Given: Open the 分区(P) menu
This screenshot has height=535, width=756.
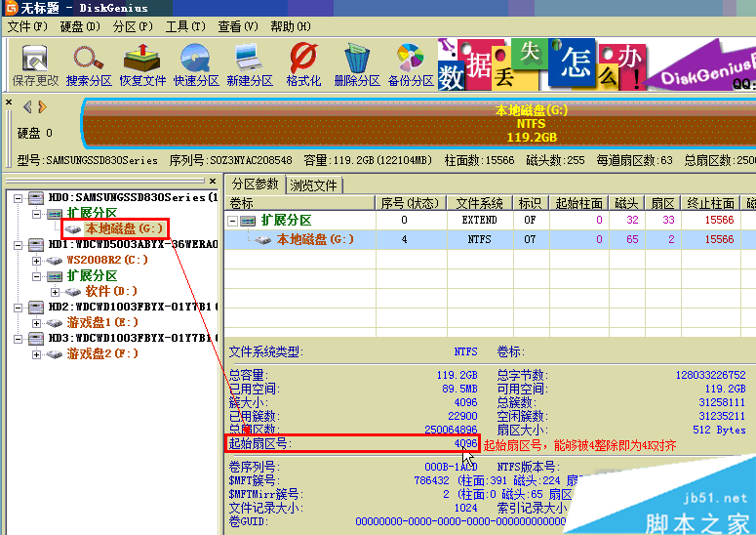Looking at the screenshot, I should [133, 26].
